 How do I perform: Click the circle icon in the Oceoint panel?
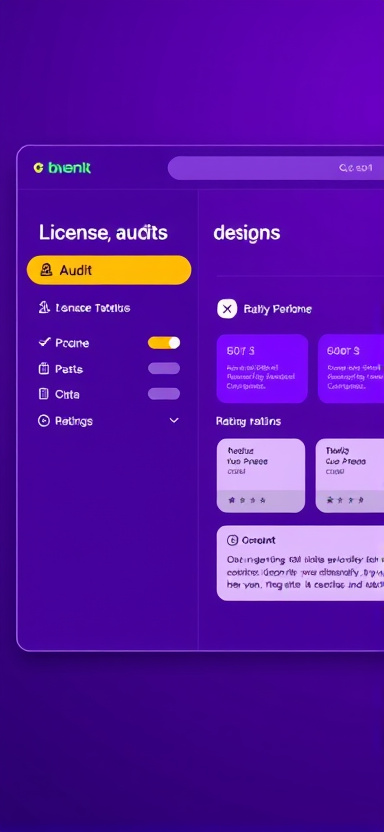click(x=232, y=540)
